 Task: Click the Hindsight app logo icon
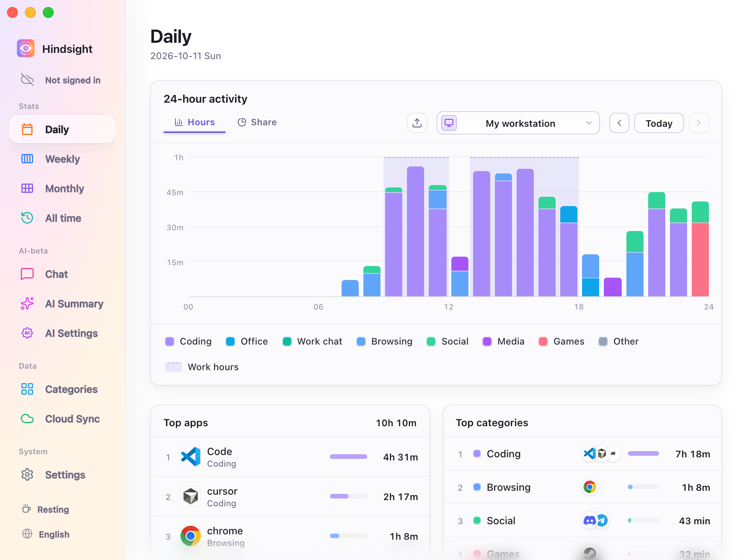[26, 49]
